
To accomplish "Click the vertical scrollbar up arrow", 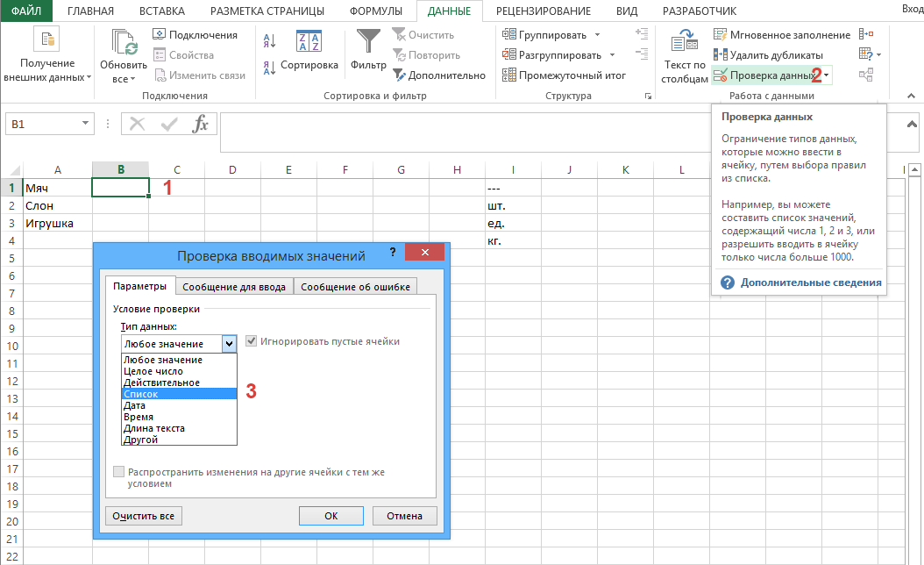I will (914, 170).
